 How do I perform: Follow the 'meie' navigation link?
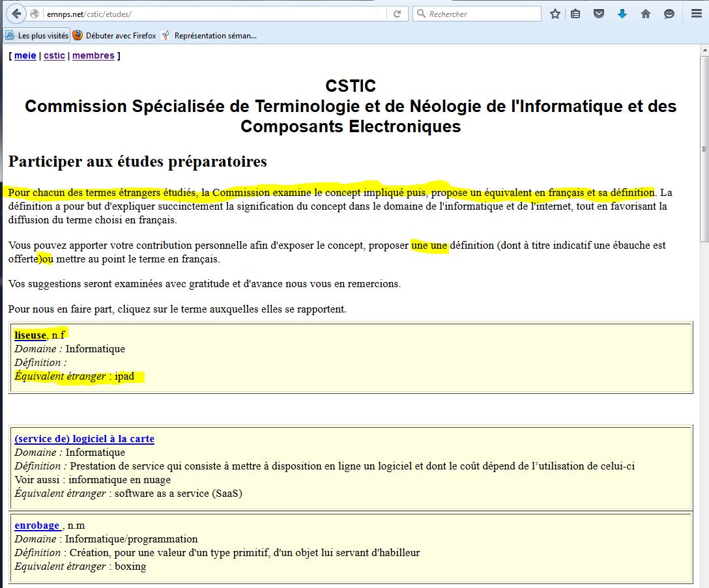tap(25, 56)
